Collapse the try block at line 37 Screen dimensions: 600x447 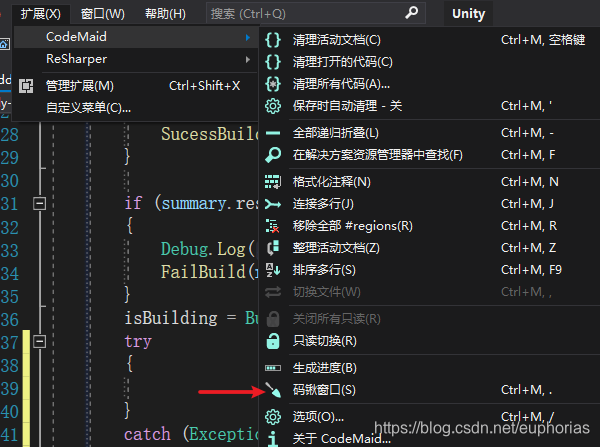point(39,341)
